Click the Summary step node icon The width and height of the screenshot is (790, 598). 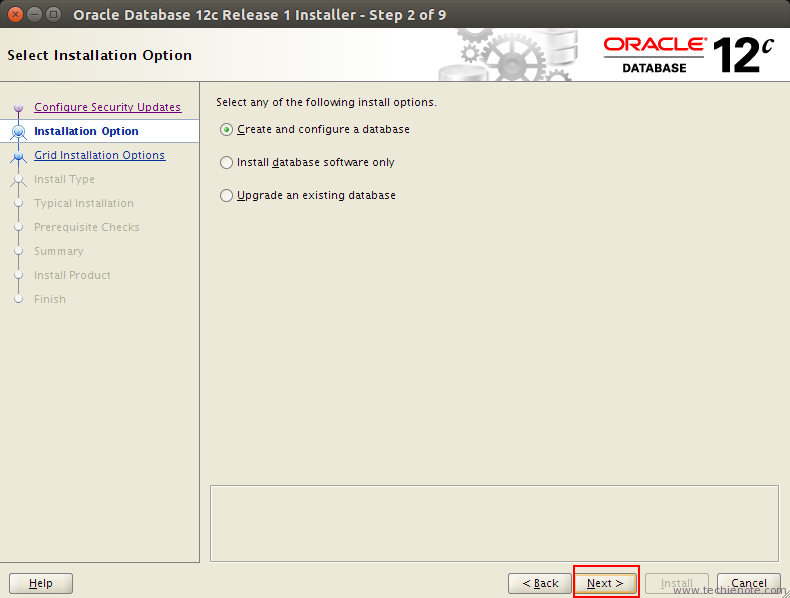tap(19, 251)
